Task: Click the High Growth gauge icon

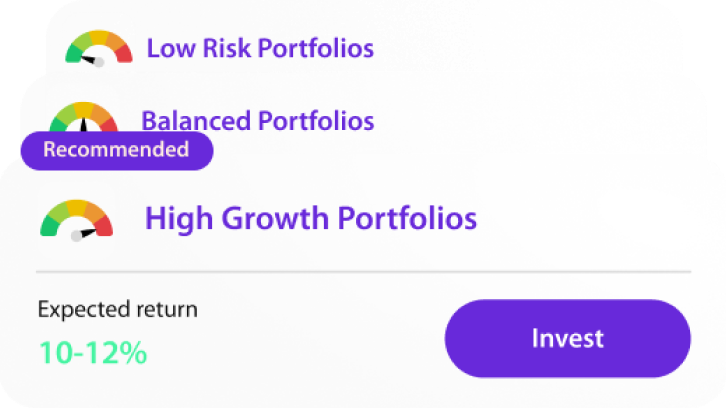Action: point(76,220)
